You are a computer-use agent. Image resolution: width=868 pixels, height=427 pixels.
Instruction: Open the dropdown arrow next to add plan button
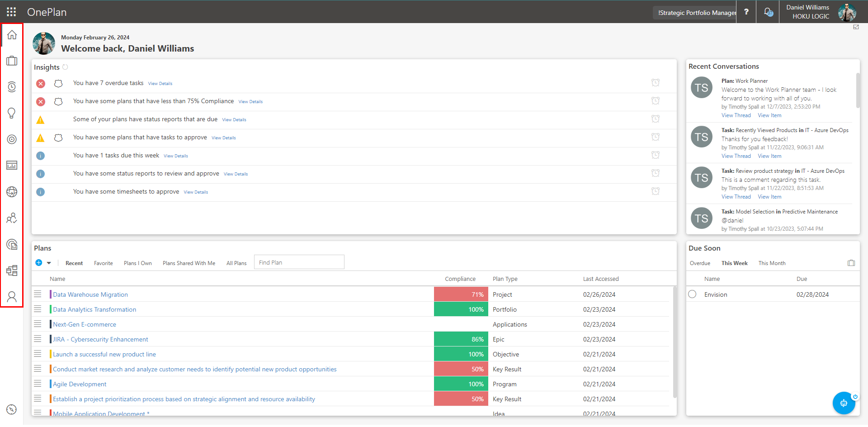click(x=50, y=262)
